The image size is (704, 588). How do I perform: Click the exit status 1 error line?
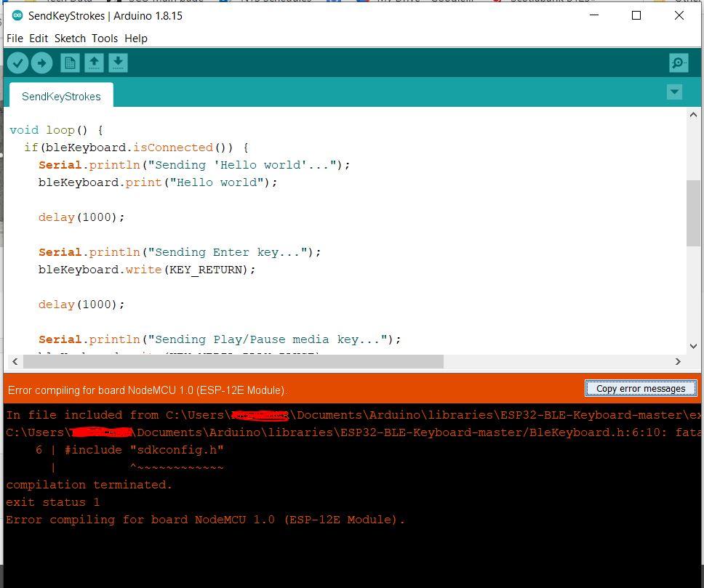tap(51, 502)
